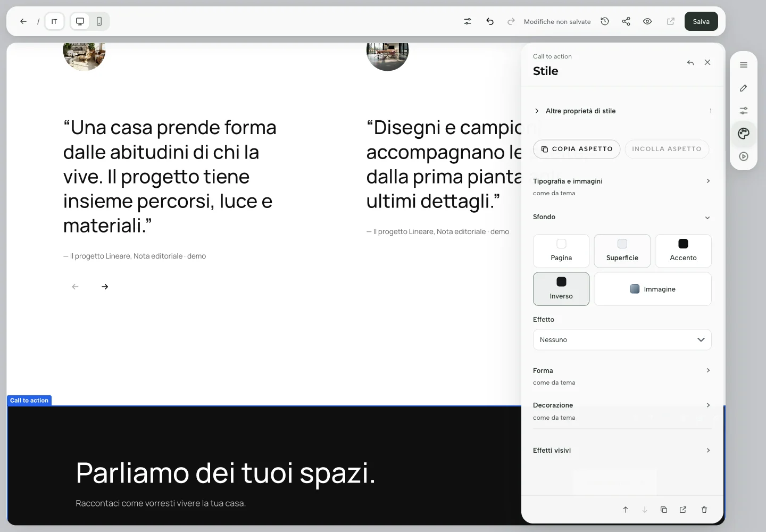Image resolution: width=766 pixels, height=532 pixels.
Task: Open the share options
Action: (x=626, y=21)
